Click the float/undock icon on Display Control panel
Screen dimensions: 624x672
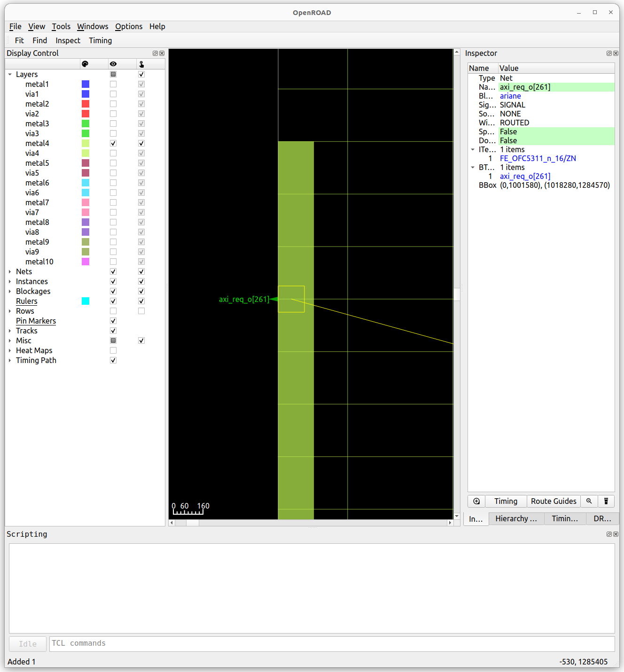pos(155,53)
